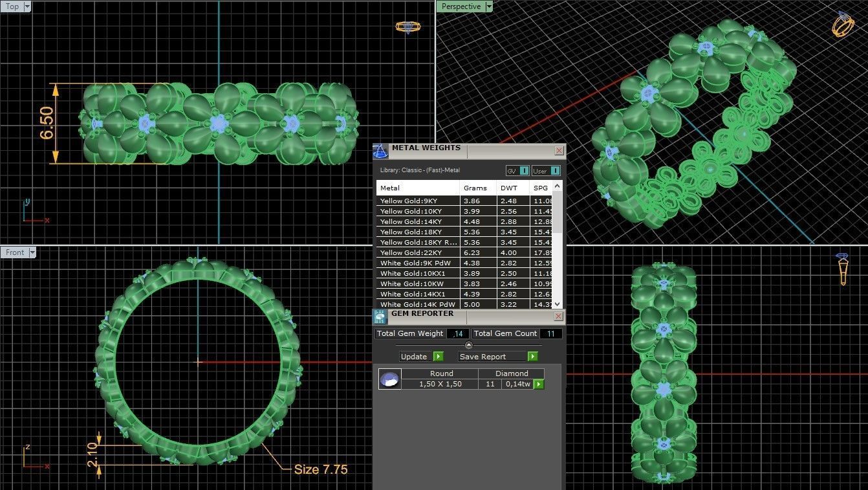Image resolution: width=868 pixels, height=490 pixels.
Task: Click the metal list scroll down arrow
Action: pyautogui.click(x=558, y=305)
